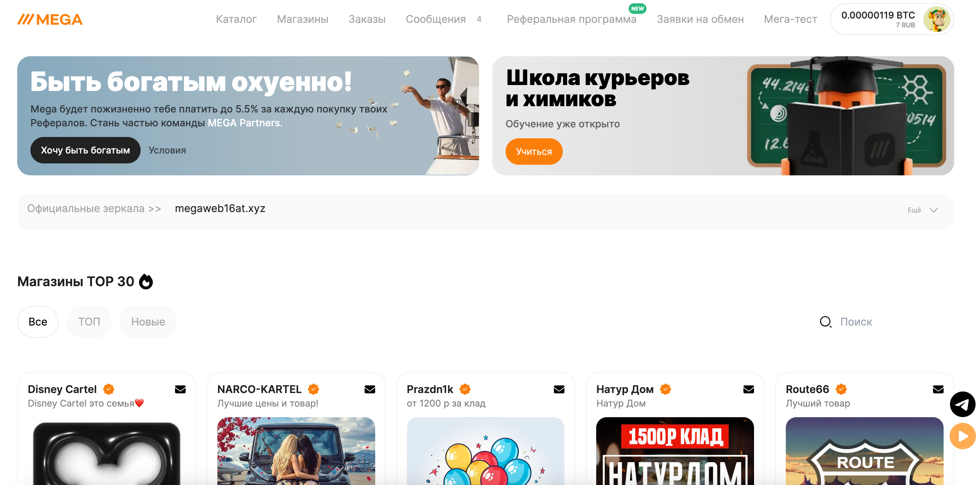980x485 pixels.
Task: Open messages for Route66 via envelope icon
Action: coord(938,389)
